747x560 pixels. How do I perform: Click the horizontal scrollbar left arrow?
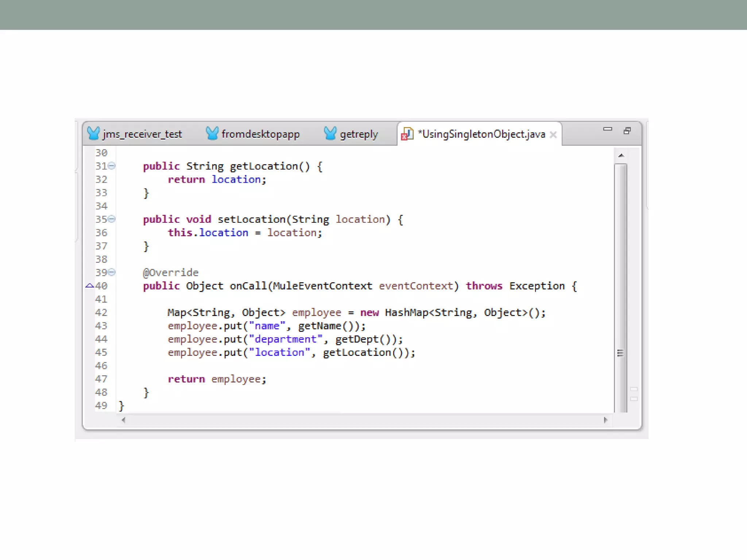click(124, 420)
